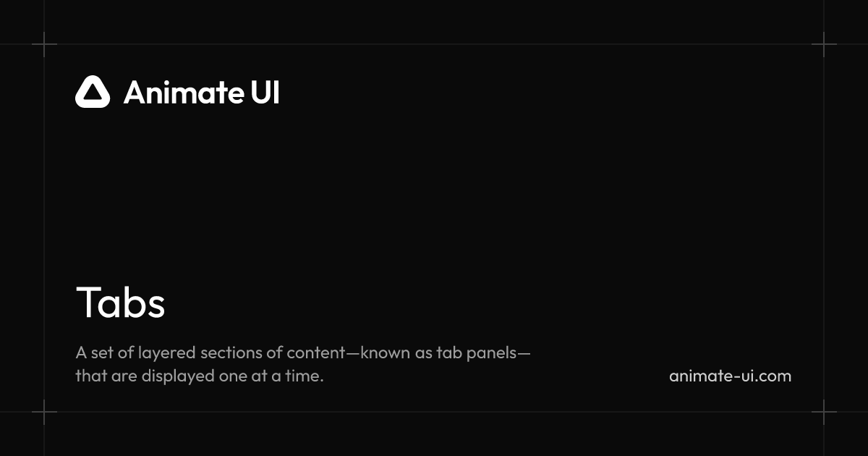Click the top horizontal grid line
The height and width of the screenshot is (456, 868).
point(434,44)
